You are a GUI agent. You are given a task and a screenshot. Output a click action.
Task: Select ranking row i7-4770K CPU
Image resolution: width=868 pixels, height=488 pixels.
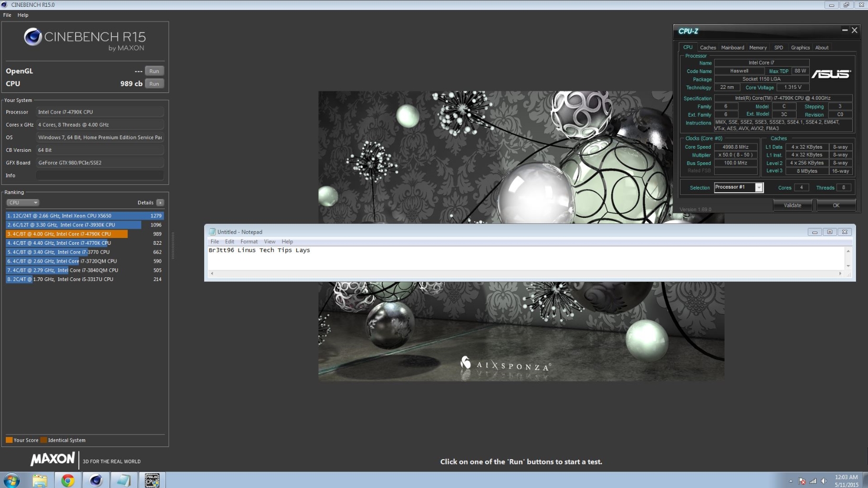[x=85, y=243]
